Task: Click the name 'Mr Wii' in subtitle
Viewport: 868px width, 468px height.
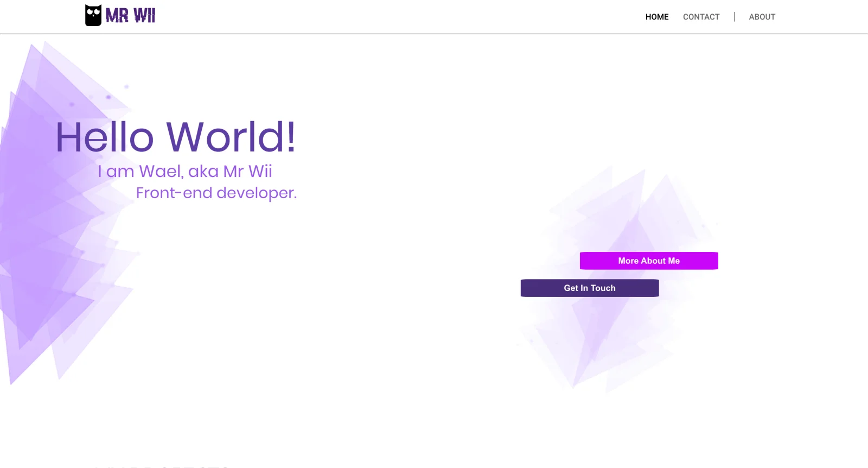Action: coord(247,172)
